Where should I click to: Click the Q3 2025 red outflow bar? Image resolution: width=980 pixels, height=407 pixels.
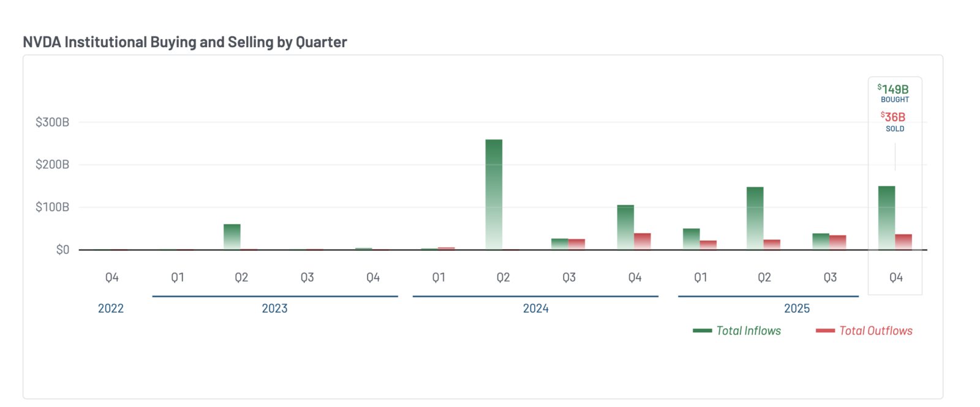click(838, 242)
